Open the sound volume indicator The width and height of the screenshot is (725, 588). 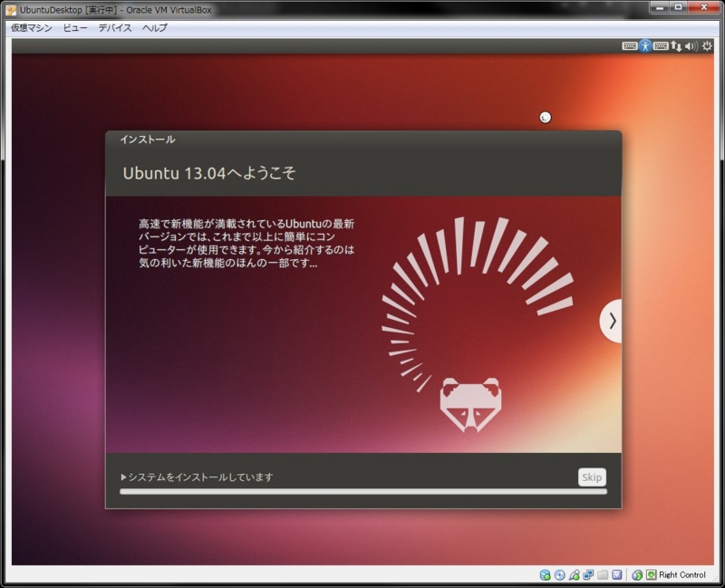pyautogui.click(x=691, y=46)
